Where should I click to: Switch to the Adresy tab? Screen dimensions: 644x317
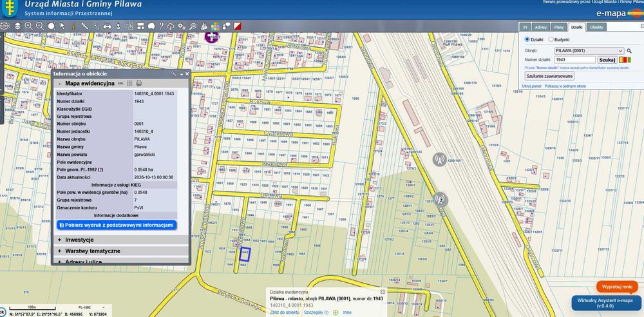(541, 27)
